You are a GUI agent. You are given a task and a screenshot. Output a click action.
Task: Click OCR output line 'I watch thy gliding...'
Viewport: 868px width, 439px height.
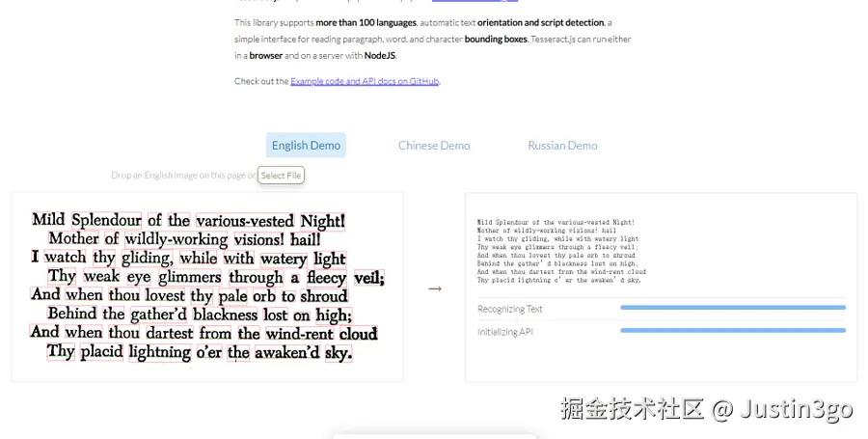pyautogui.click(x=557, y=238)
